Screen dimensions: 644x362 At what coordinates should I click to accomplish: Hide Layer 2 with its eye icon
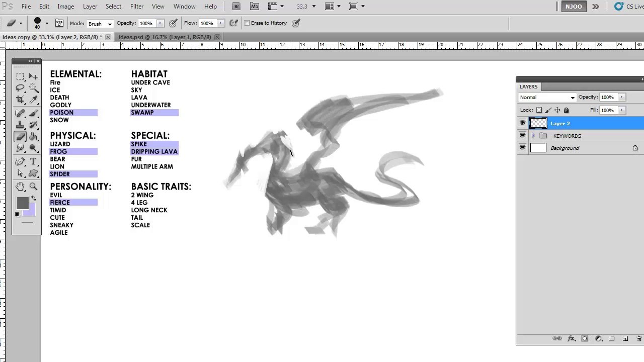522,123
